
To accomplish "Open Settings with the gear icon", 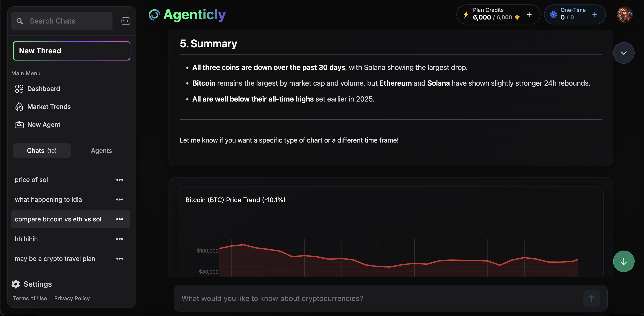I will tap(16, 284).
